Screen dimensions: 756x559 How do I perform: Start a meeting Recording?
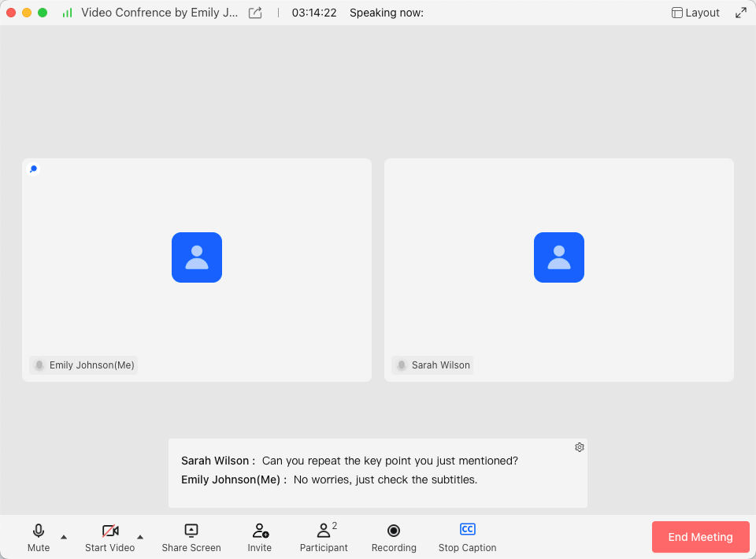393,536
